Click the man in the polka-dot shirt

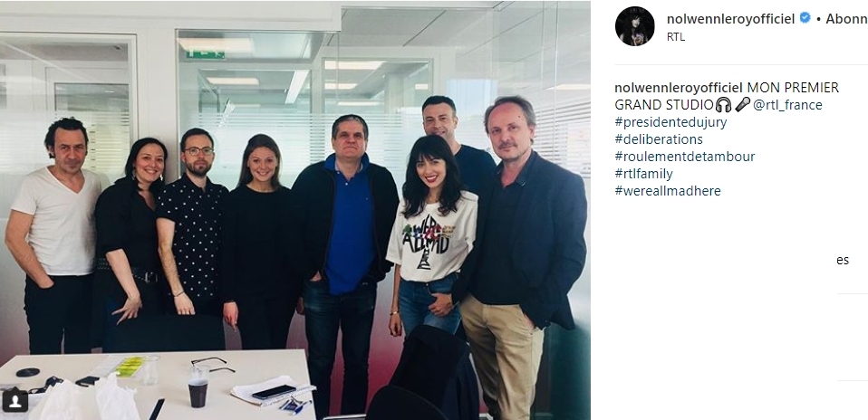(x=194, y=233)
